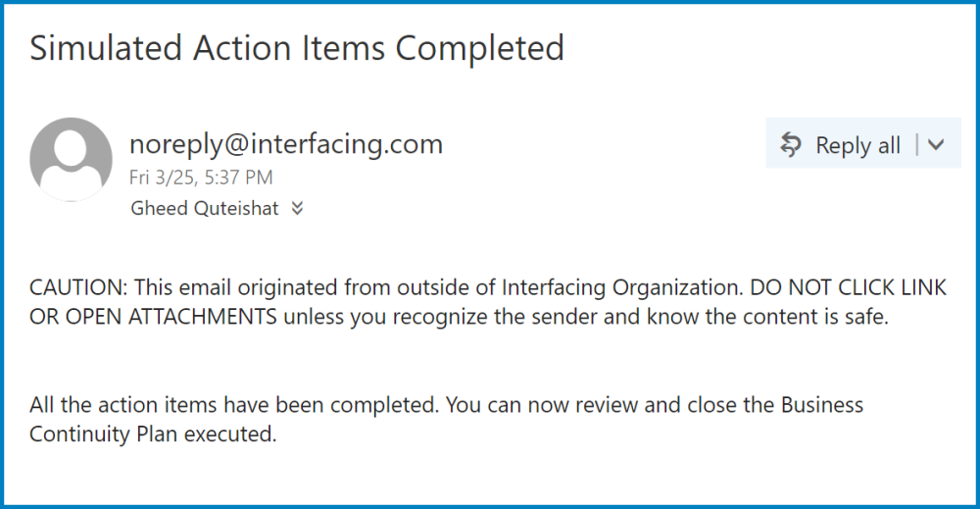Click the word CAUTION in the warning

[77, 287]
